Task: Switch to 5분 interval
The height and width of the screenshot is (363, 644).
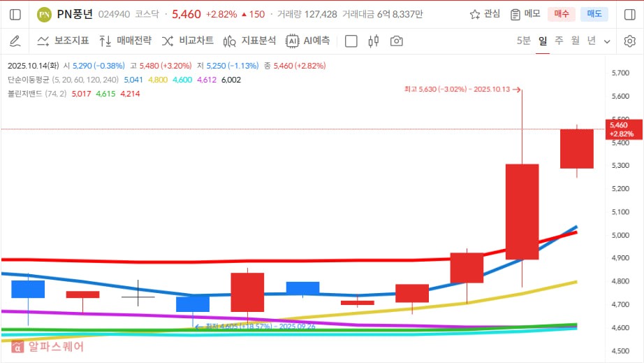Action: (x=523, y=41)
